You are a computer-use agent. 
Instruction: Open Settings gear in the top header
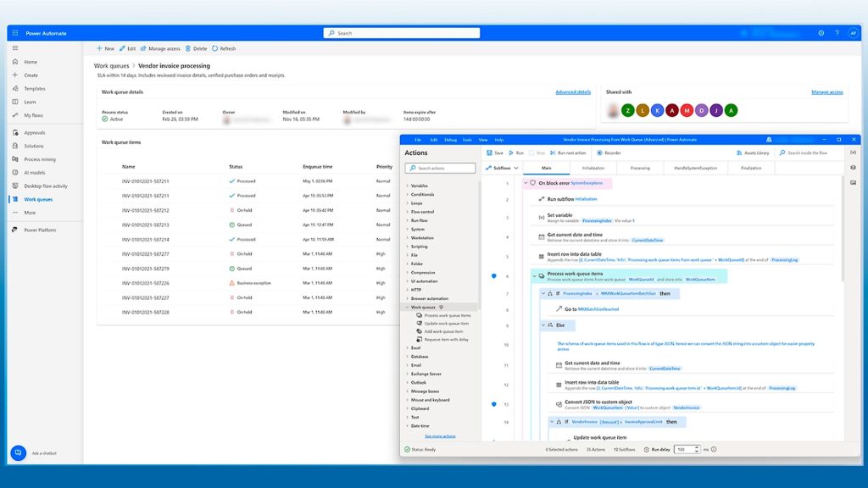pyautogui.click(x=821, y=33)
